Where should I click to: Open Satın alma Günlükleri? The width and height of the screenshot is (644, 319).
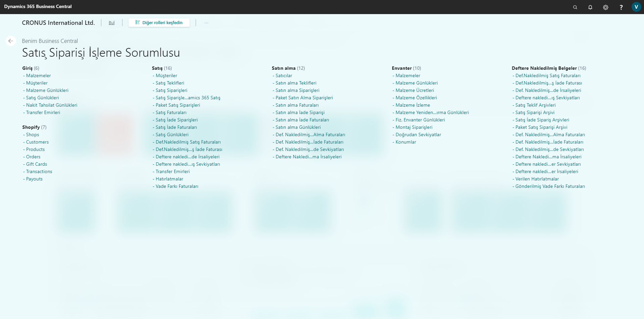pyautogui.click(x=298, y=127)
